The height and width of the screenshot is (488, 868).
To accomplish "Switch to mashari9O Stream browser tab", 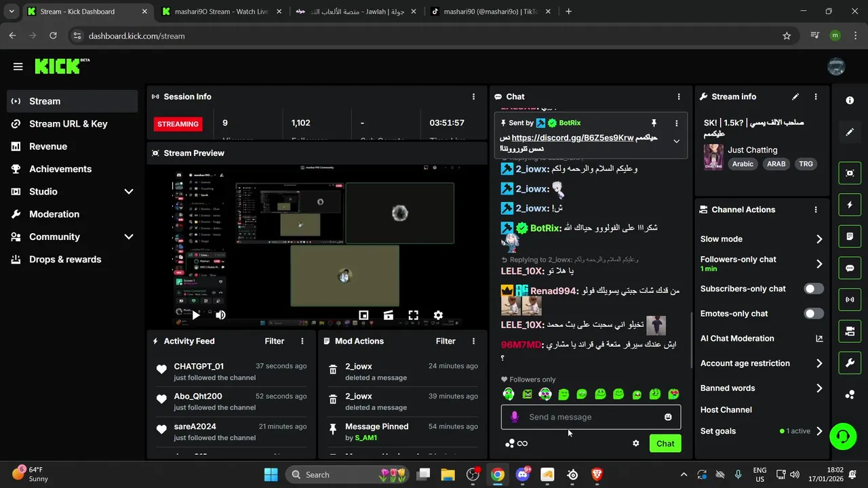I will [x=221, y=12].
